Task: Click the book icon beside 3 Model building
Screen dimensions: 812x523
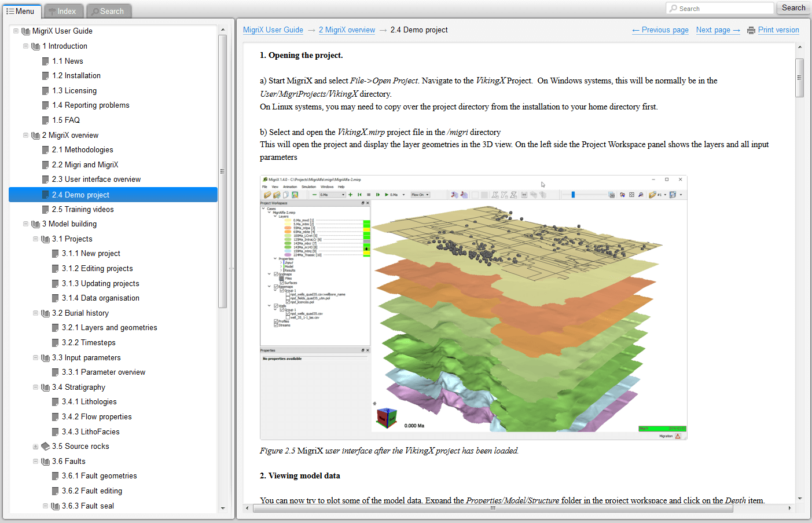Action: tap(35, 224)
